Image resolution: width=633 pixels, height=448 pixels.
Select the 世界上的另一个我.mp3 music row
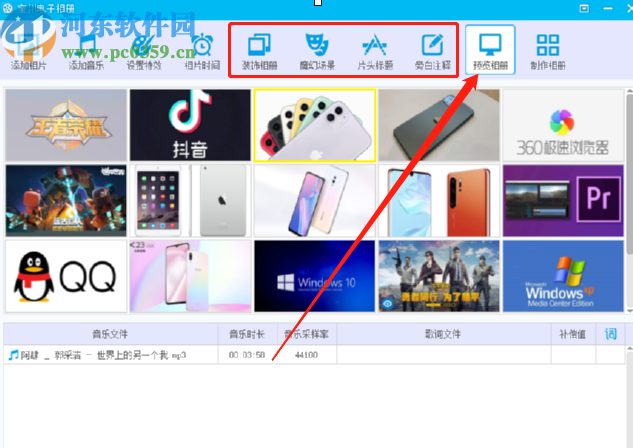coord(314,355)
